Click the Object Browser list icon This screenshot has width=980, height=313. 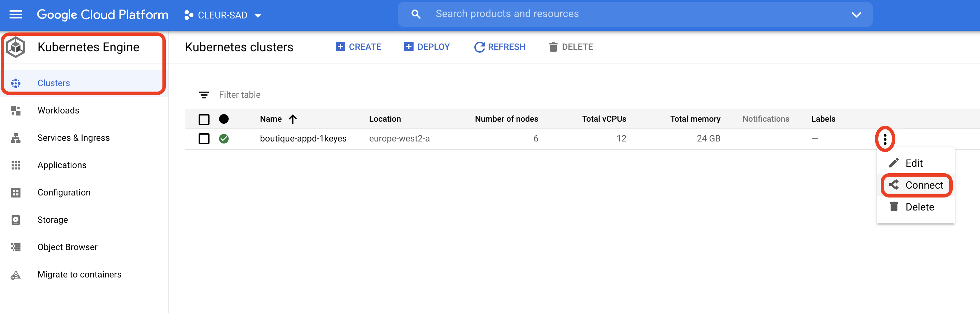(16, 247)
